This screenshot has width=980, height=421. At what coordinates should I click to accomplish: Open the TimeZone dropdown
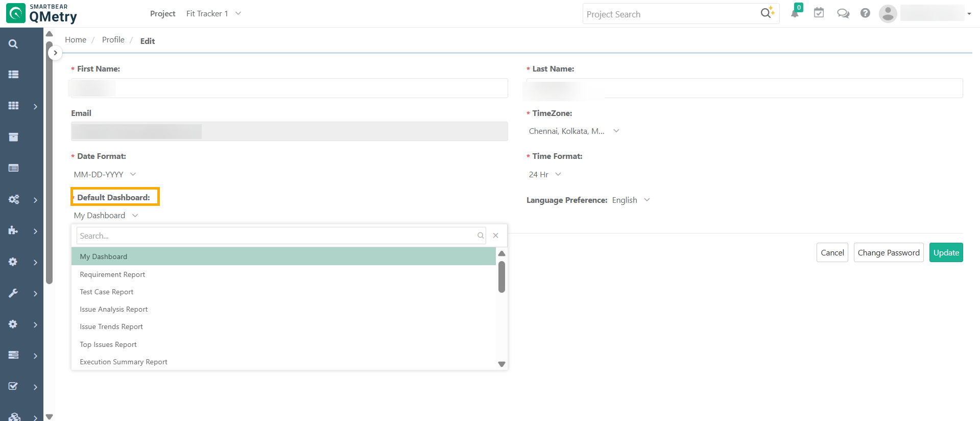[x=574, y=131]
